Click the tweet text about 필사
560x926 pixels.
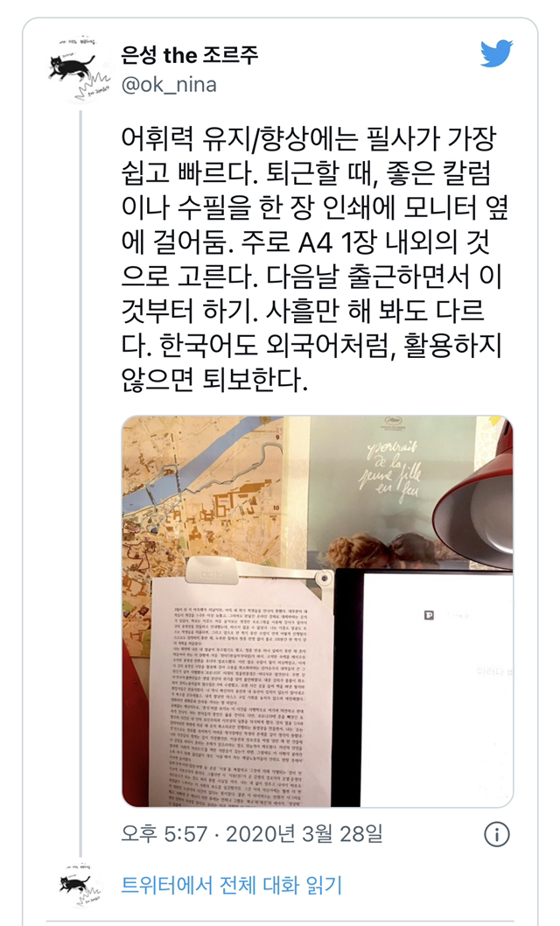314,259
